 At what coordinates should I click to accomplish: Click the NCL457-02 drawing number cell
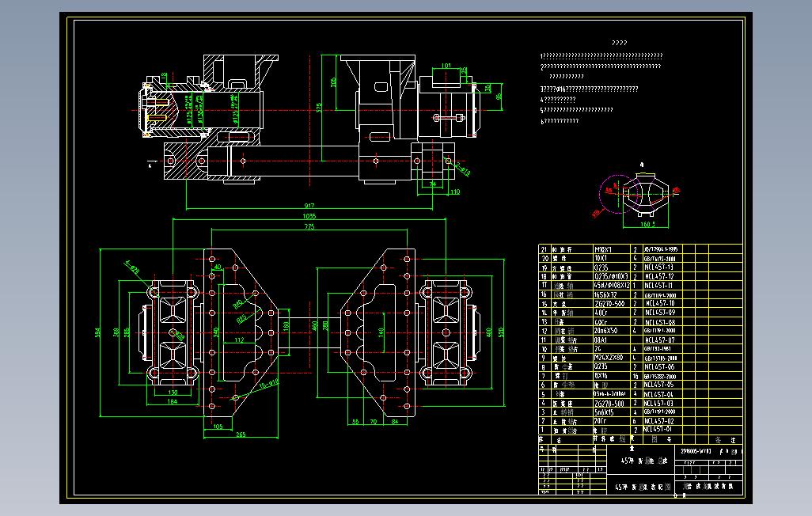click(658, 421)
